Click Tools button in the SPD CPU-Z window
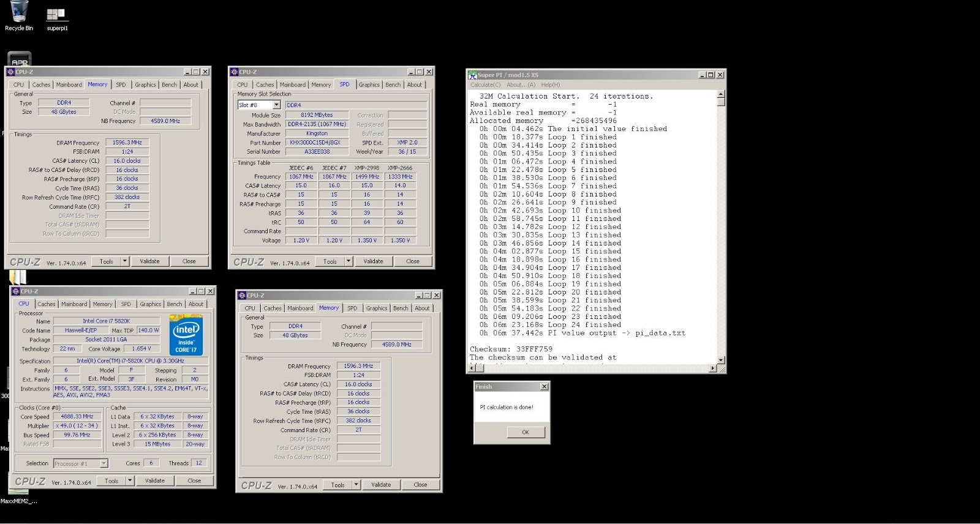980x524 pixels. 330,261
